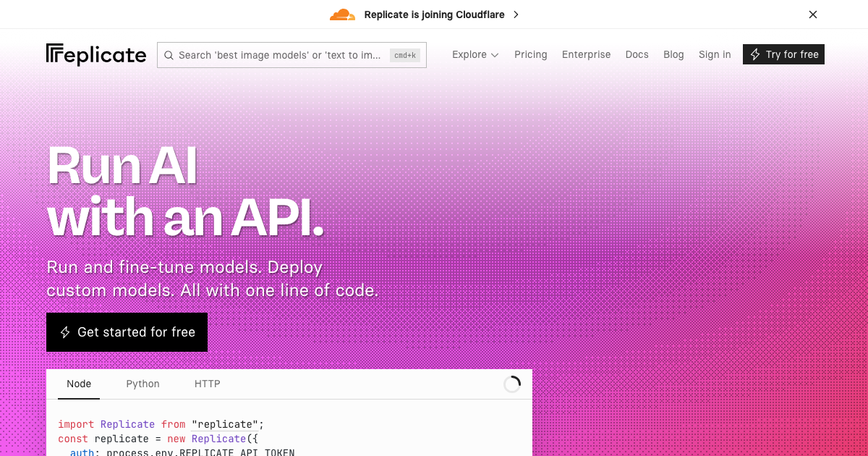Select the Node code tab

point(79,384)
